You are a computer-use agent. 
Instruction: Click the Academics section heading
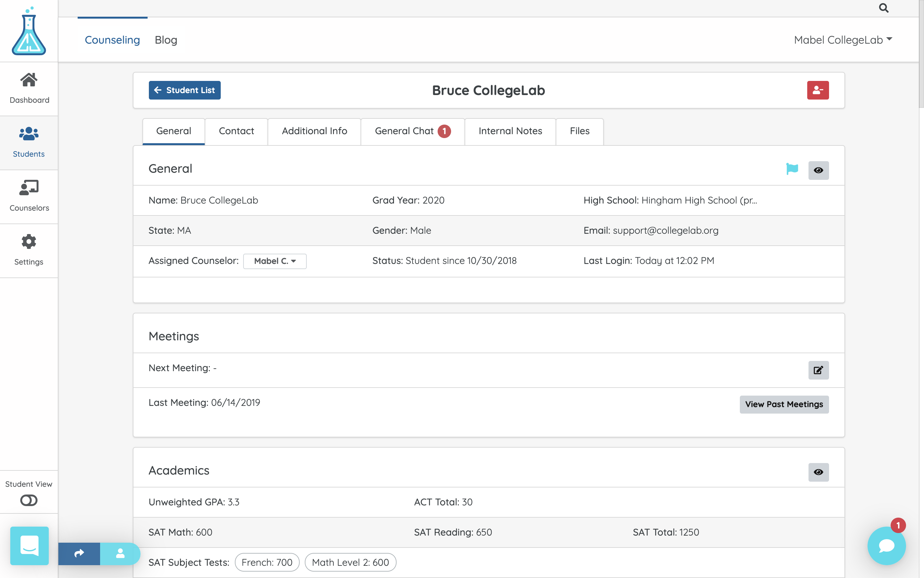click(x=179, y=470)
